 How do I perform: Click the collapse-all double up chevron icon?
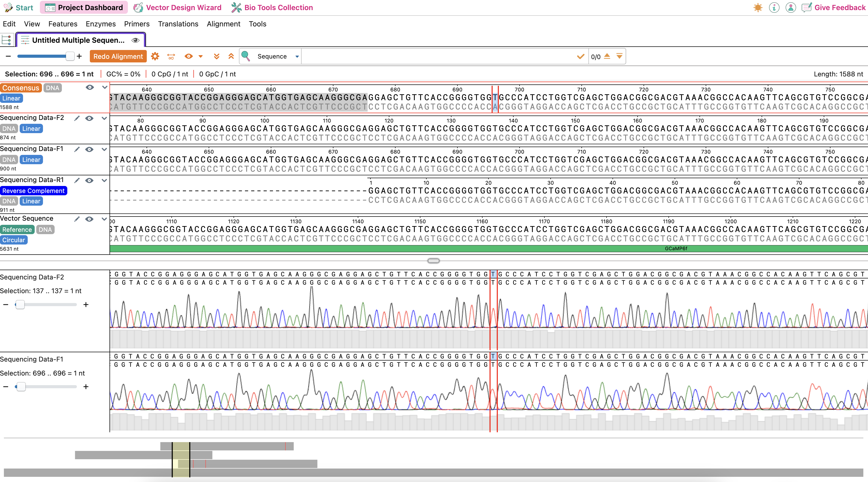tap(231, 56)
